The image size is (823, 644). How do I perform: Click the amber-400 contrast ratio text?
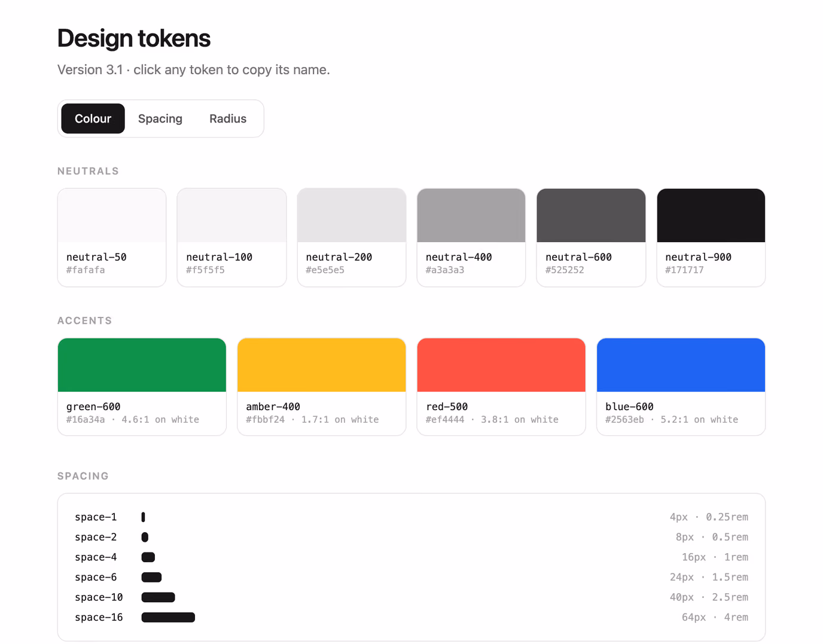pos(340,420)
